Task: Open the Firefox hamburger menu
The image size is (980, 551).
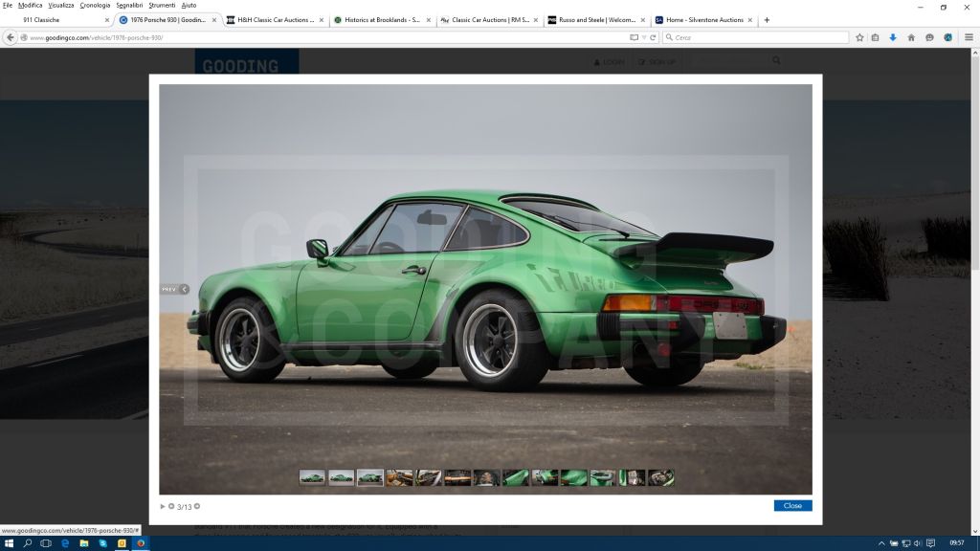Action: pyautogui.click(x=969, y=37)
